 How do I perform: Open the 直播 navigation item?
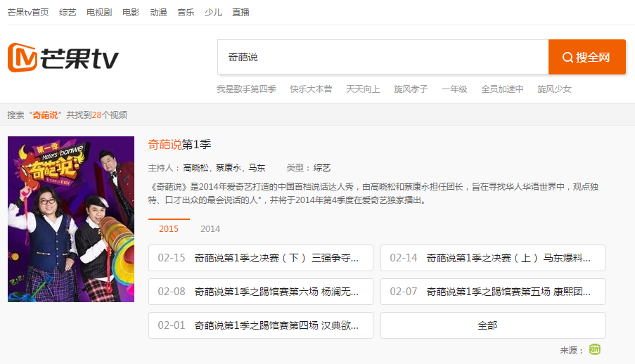[x=240, y=13]
